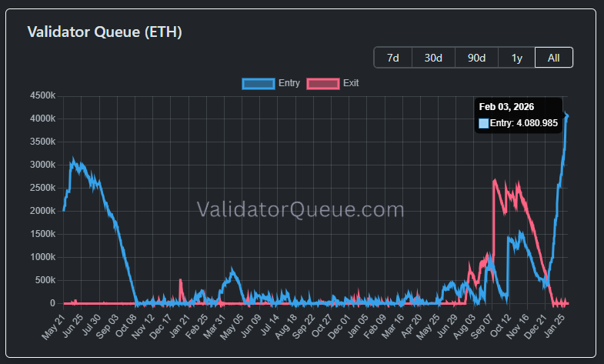This screenshot has height=364, width=604.
Task: Click the tooltip's light blue Entry square
Action: pos(483,123)
